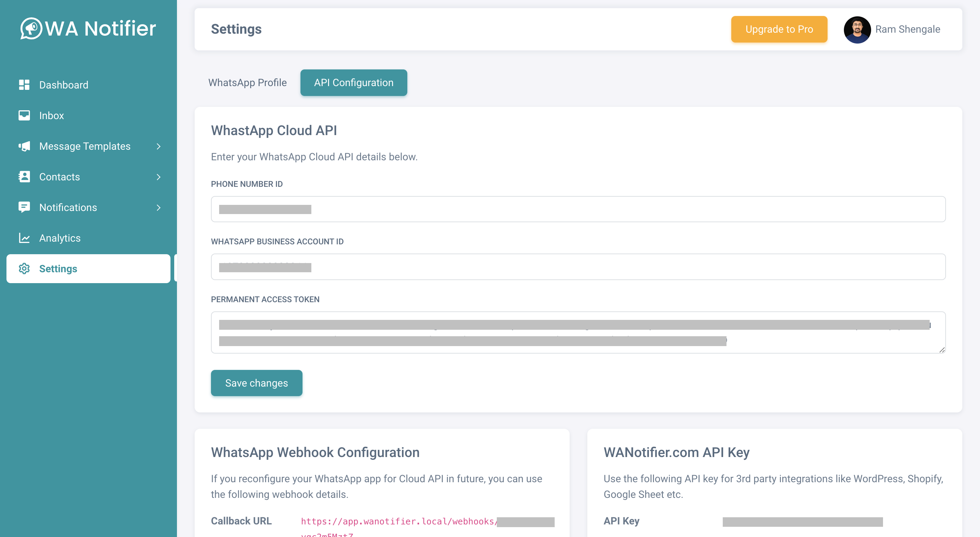The image size is (980, 537).
Task: Click the Ram Shengale user name
Action: [x=907, y=29]
